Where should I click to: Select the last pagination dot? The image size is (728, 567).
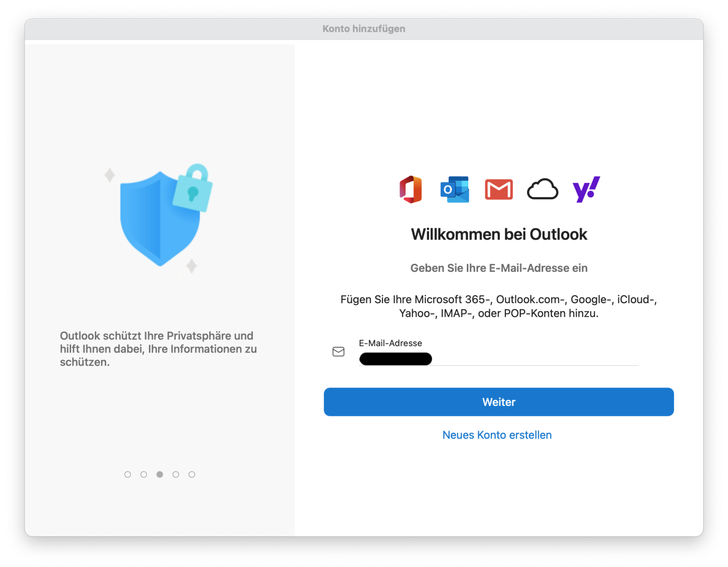tap(192, 474)
